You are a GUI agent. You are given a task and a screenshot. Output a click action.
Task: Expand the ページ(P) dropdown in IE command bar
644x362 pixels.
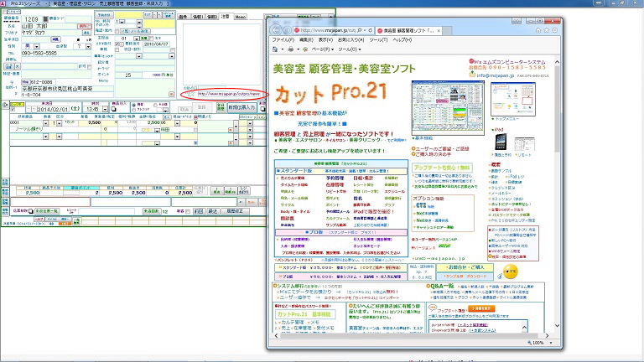click(x=322, y=49)
